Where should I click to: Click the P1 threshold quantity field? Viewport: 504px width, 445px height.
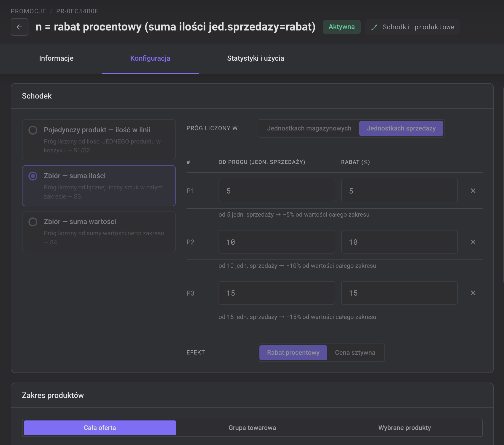coord(277,191)
